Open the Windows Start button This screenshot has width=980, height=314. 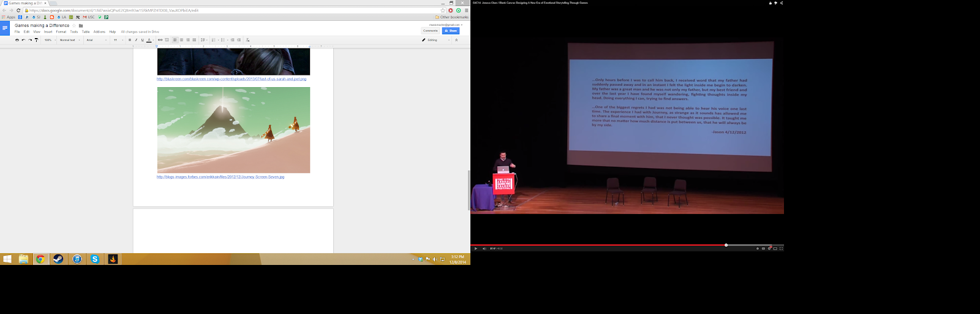click(x=7, y=259)
